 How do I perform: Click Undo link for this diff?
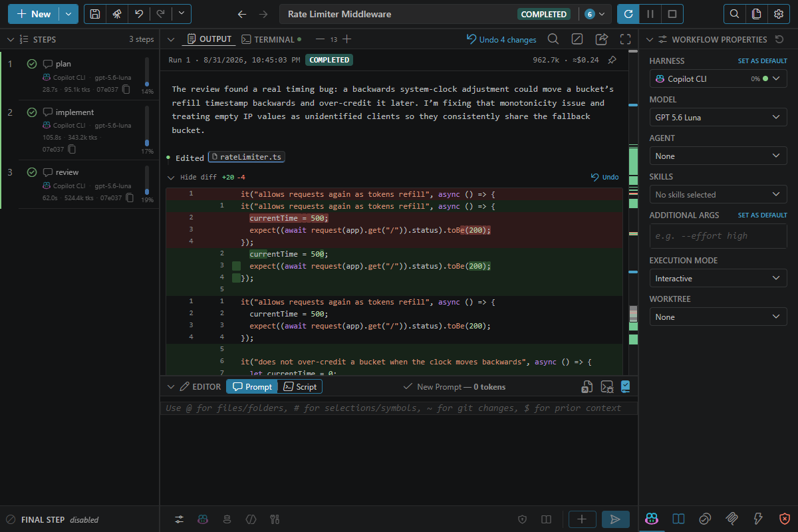605,177
